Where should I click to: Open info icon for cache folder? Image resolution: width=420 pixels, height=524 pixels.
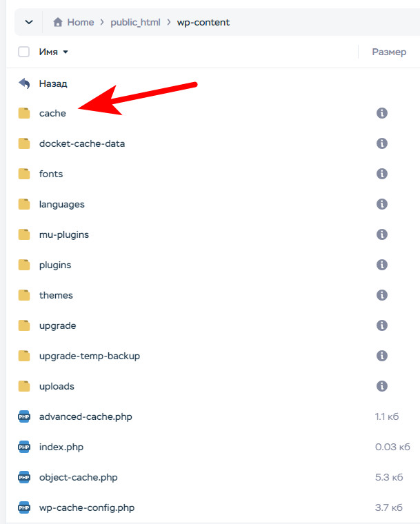click(382, 113)
